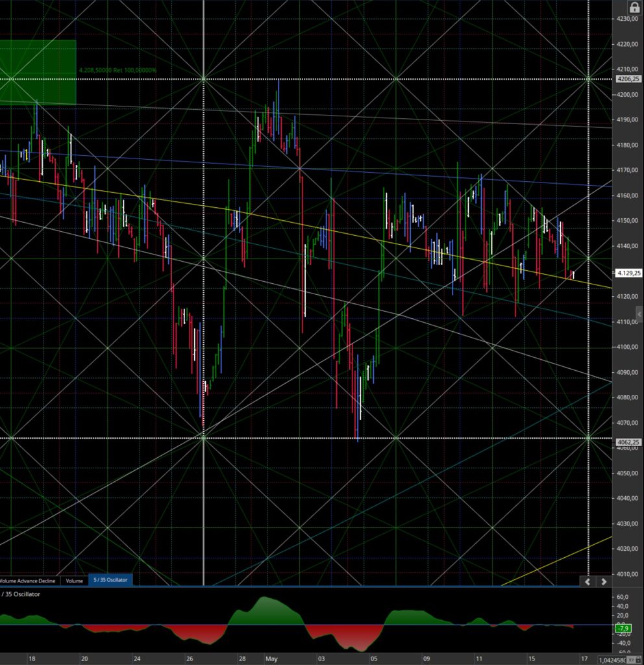Screen dimensions: 644x665
Task: Click date label 15 on the time axis
Action: pos(531,659)
